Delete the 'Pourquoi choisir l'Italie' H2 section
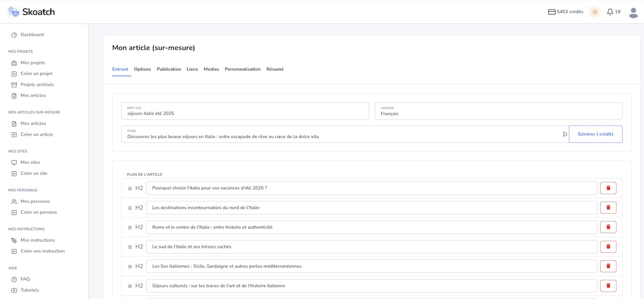The height and width of the screenshot is (299, 644). (x=608, y=188)
